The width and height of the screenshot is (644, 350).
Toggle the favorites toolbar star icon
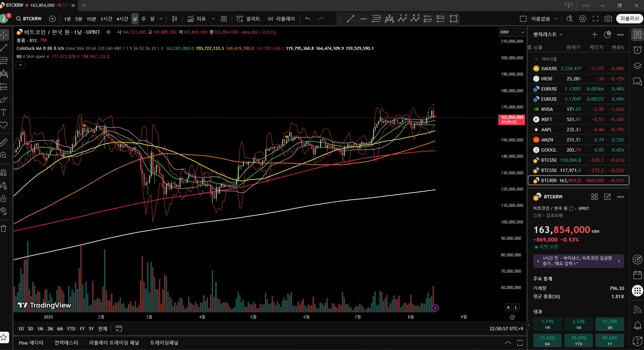4,337
